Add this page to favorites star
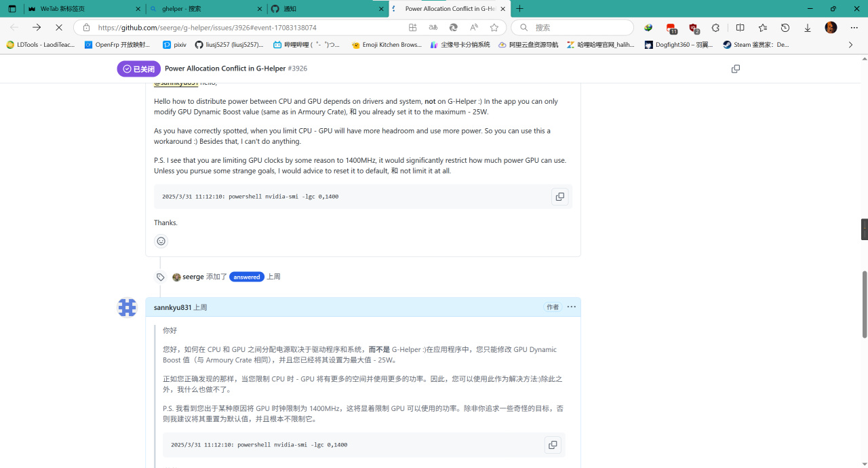This screenshot has height=468, width=868. click(x=494, y=28)
